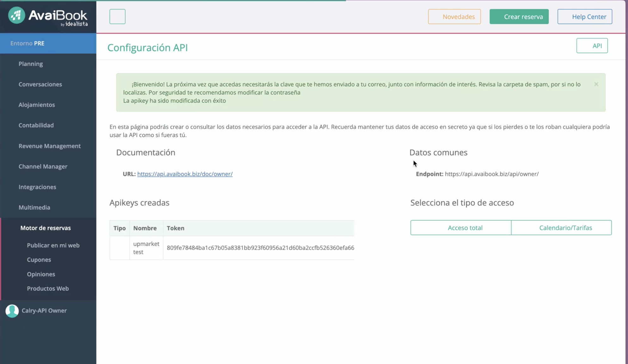
Task: Open the Help Center
Action: [585, 17]
